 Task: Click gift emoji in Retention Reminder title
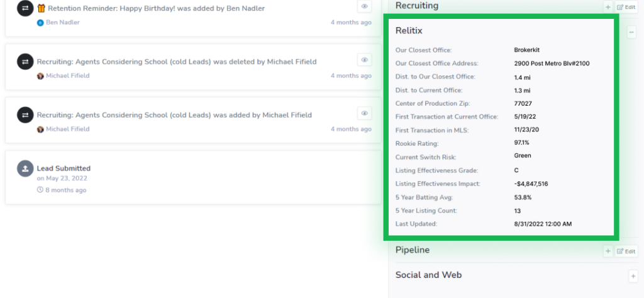(x=41, y=8)
